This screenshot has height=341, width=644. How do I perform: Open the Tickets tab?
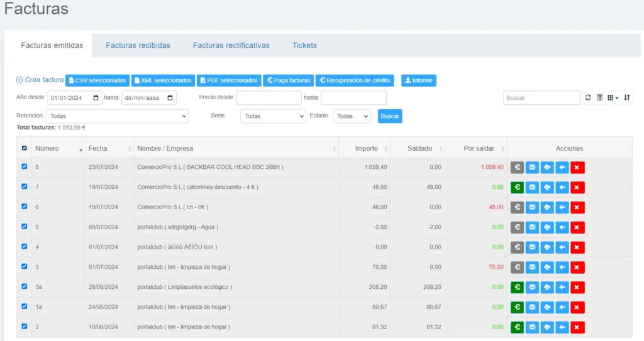pyautogui.click(x=304, y=45)
